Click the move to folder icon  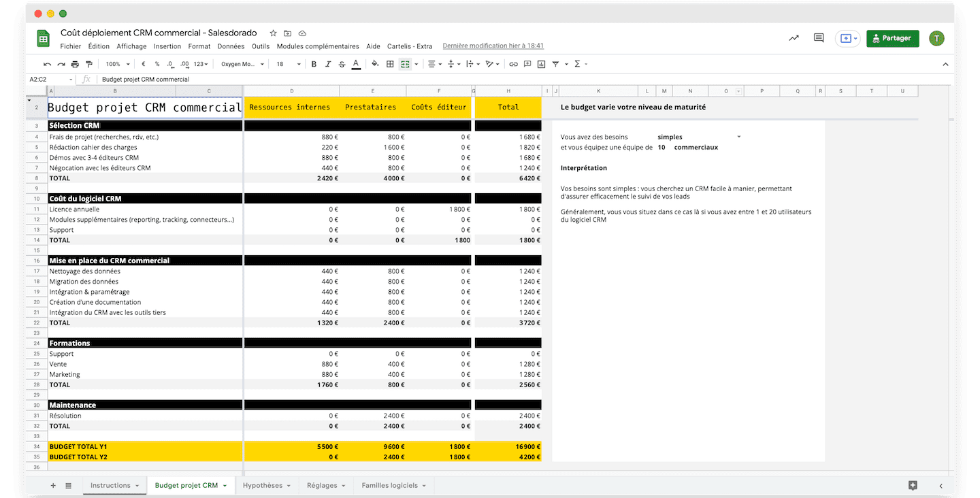click(288, 33)
